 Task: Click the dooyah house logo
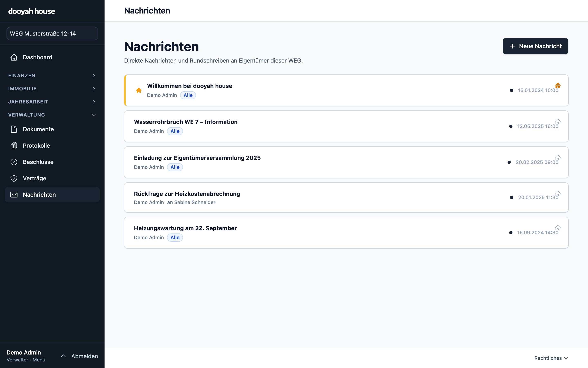click(x=32, y=11)
